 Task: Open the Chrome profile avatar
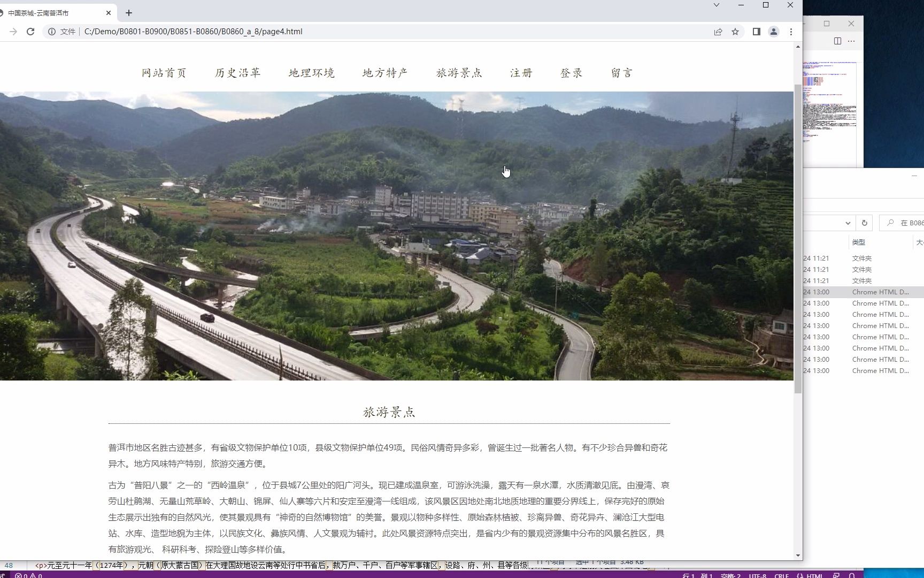click(x=773, y=32)
